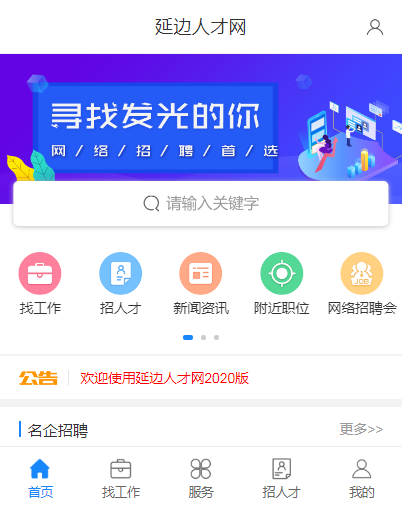
Task: Open the green 附近职位 target icon
Action: 282,273
